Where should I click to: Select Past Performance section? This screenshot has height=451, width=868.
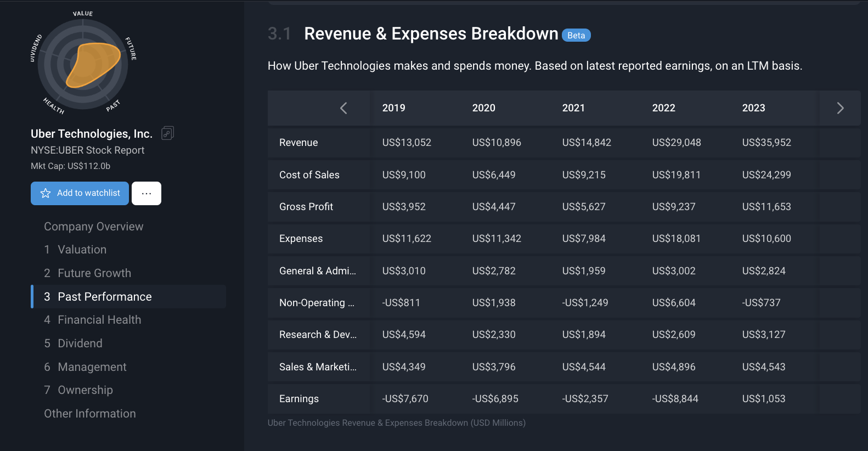tap(128, 297)
